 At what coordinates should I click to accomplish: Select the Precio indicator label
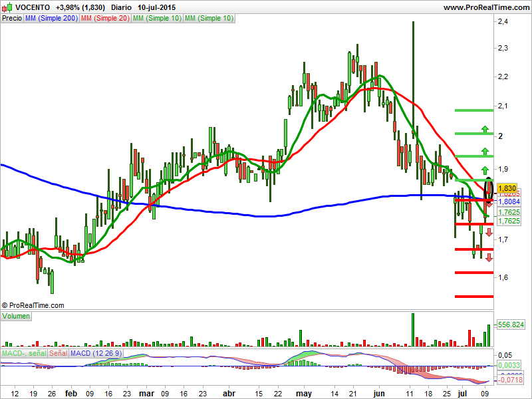[x=12, y=19]
